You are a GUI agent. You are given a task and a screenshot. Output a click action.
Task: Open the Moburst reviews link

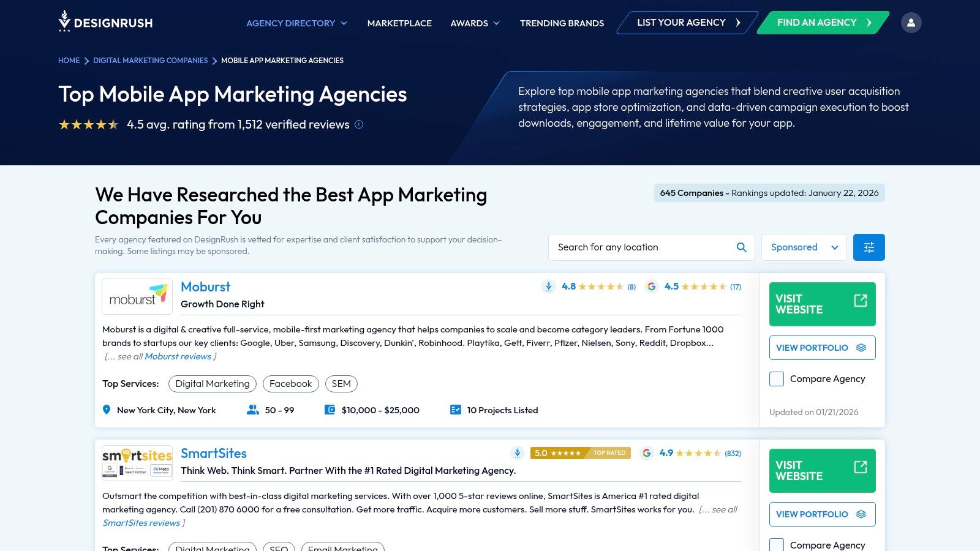coord(178,356)
